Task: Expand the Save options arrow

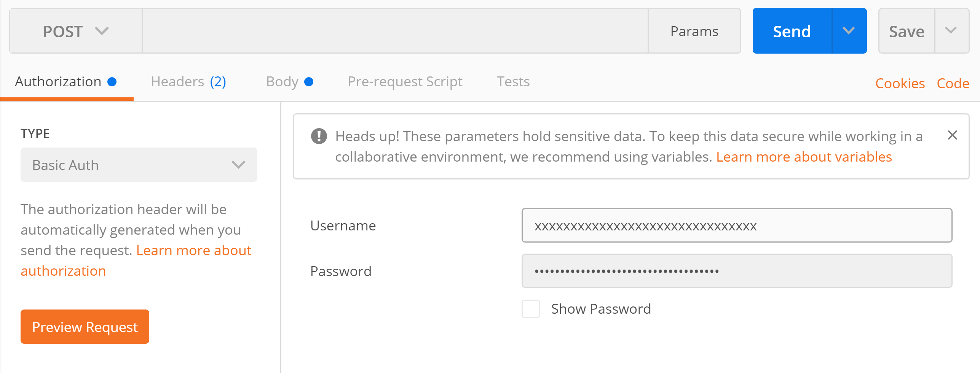Action: (951, 31)
